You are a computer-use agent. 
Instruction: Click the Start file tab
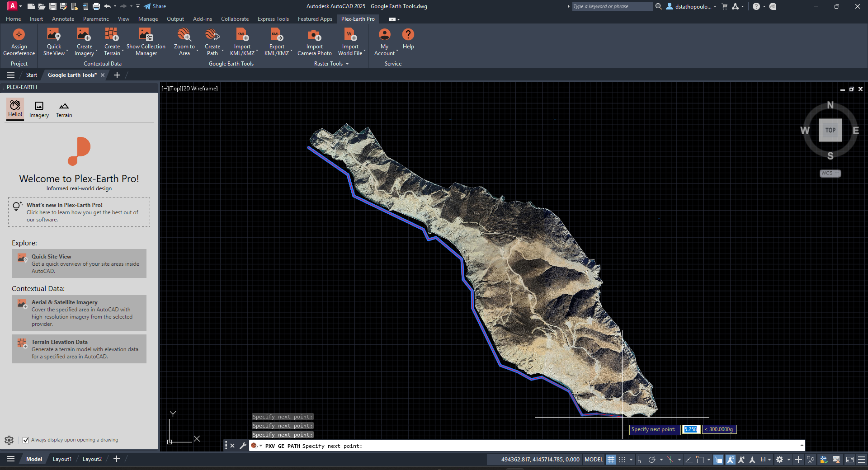[x=31, y=75]
